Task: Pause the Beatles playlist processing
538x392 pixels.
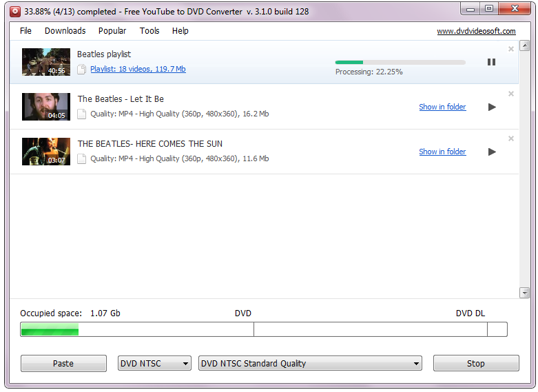Action: pos(491,62)
